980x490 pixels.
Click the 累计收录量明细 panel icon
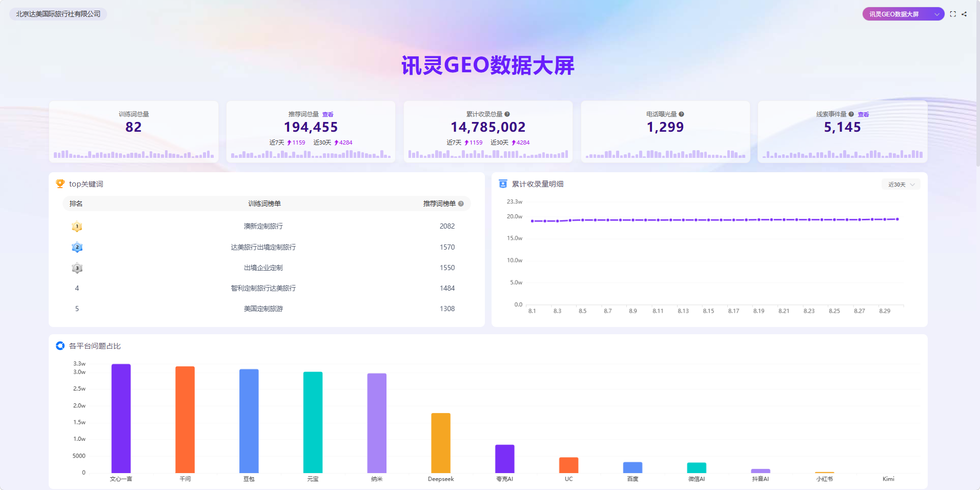point(503,183)
